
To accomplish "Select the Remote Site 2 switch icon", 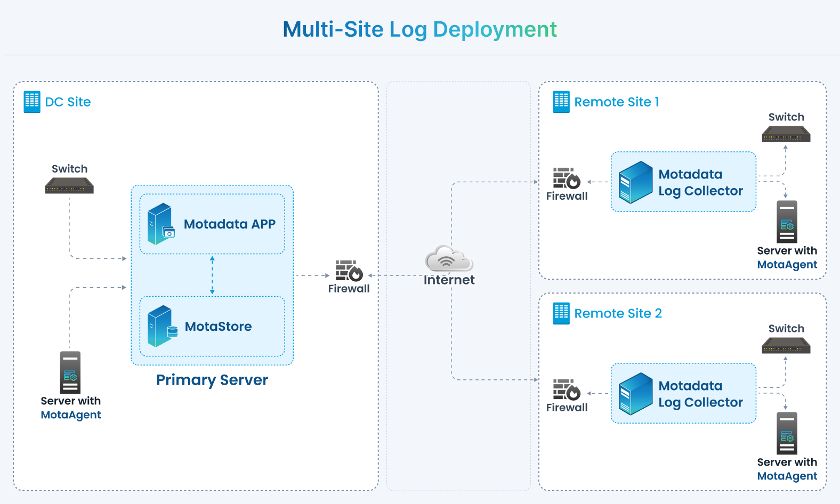I will 786,345.
